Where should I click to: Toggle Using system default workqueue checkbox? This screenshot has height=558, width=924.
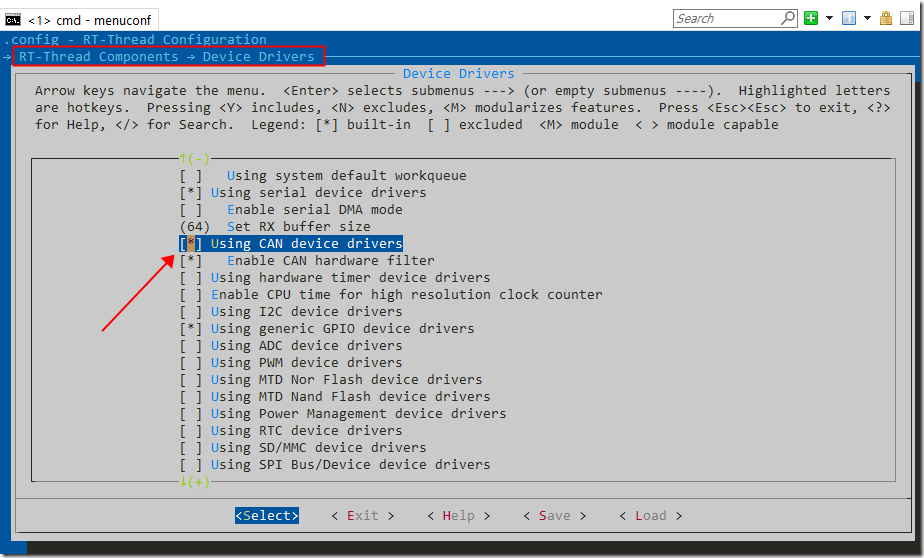(190, 176)
